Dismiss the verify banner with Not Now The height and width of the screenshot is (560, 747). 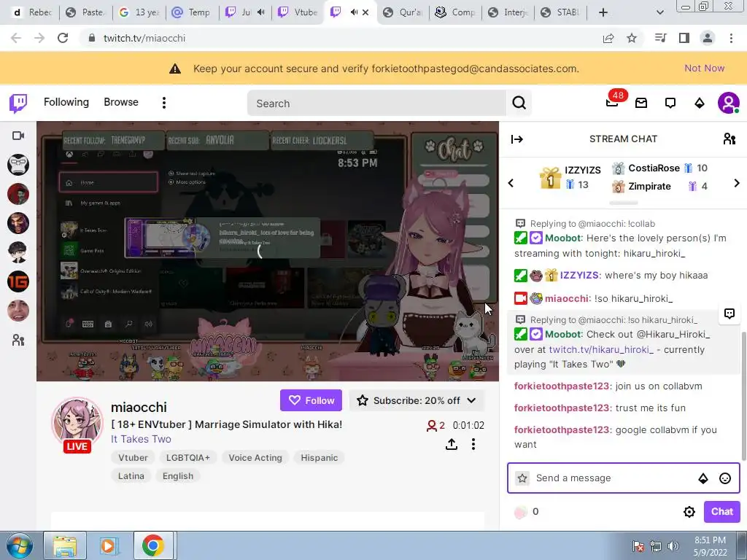pyautogui.click(x=704, y=68)
